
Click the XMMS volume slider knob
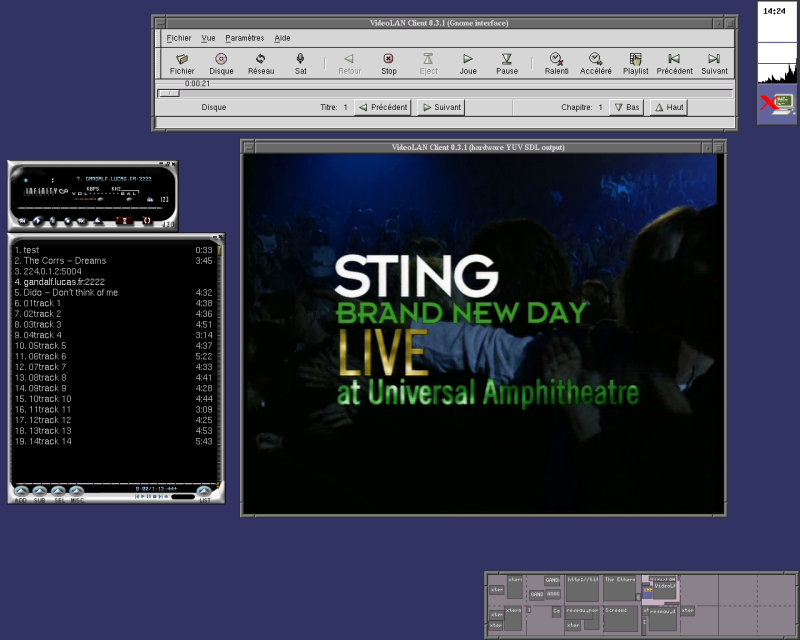(x=101, y=199)
